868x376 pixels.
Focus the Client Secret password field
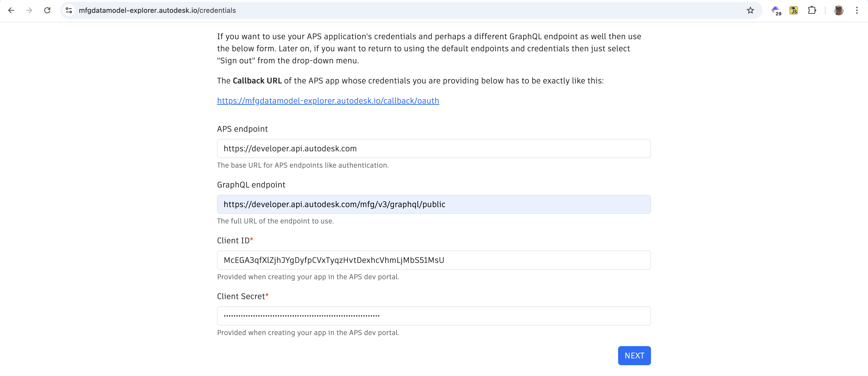(433, 316)
